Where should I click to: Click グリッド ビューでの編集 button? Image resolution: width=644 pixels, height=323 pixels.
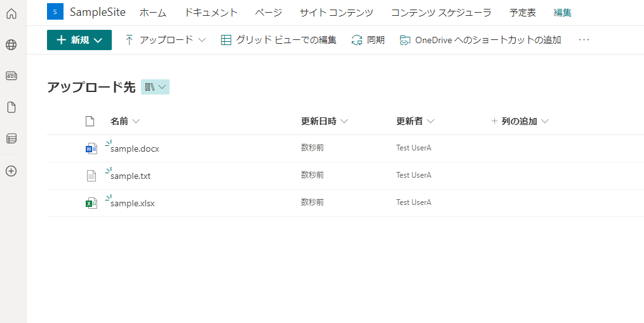tap(278, 40)
